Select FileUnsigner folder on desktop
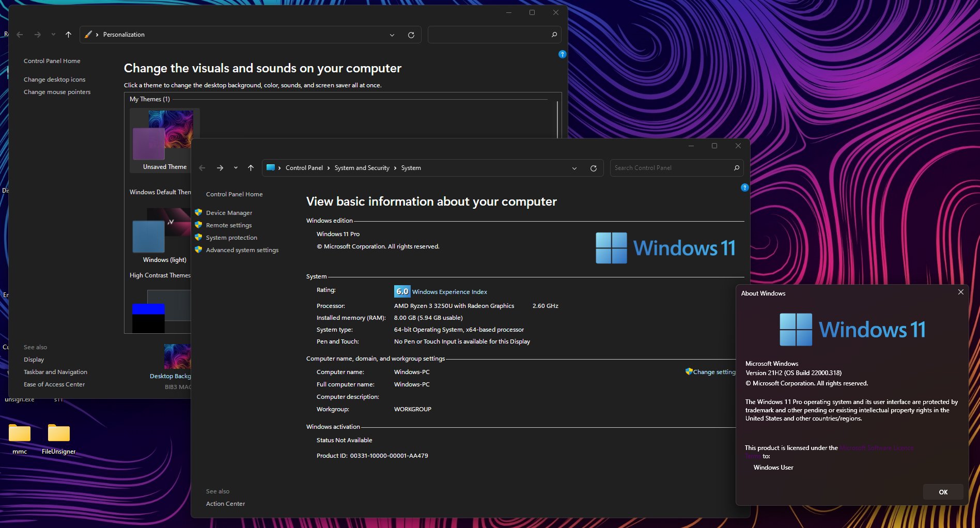 (x=58, y=439)
